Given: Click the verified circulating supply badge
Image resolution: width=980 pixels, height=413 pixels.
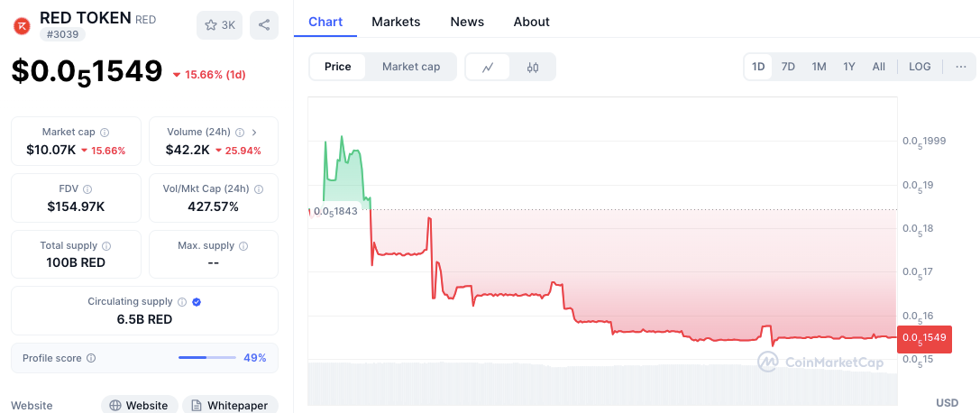Looking at the screenshot, I should pyautogui.click(x=197, y=302).
